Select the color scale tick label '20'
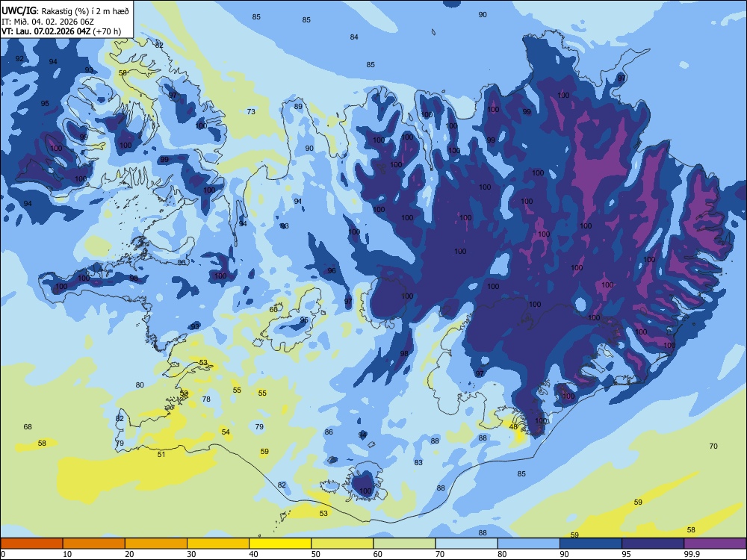 pyautogui.click(x=129, y=554)
